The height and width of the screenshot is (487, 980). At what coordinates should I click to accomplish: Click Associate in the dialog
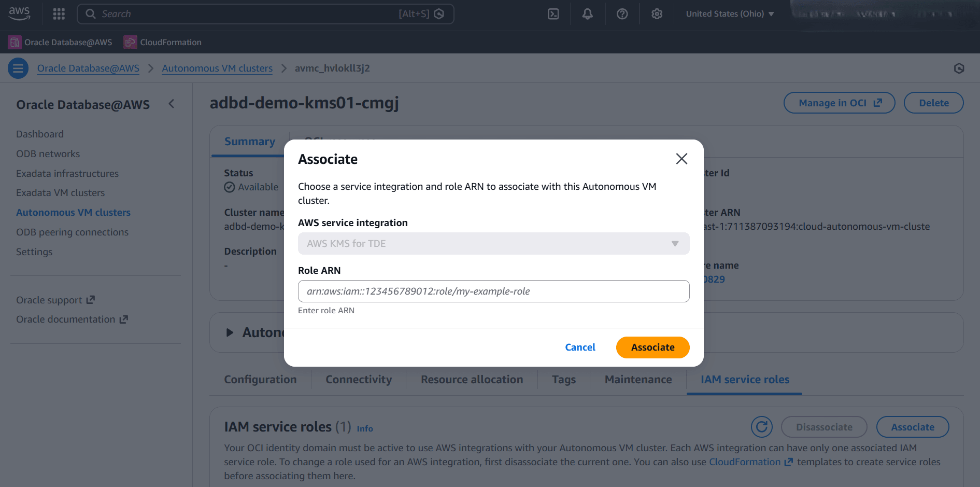click(652, 347)
